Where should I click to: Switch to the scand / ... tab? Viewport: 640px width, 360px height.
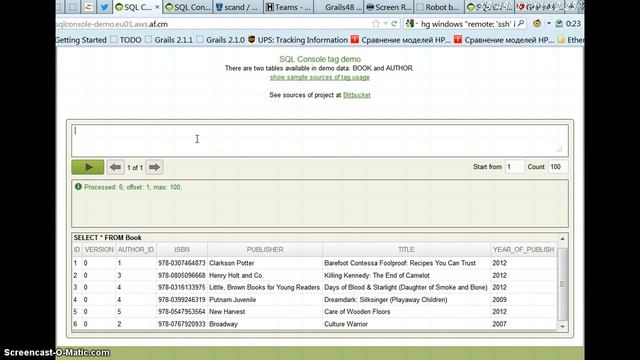click(x=238, y=7)
